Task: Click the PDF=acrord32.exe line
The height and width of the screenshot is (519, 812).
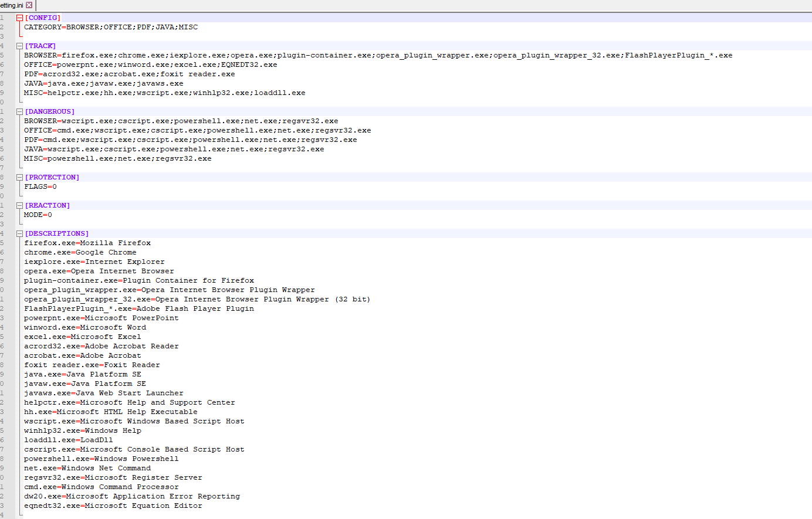Action: coord(130,74)
